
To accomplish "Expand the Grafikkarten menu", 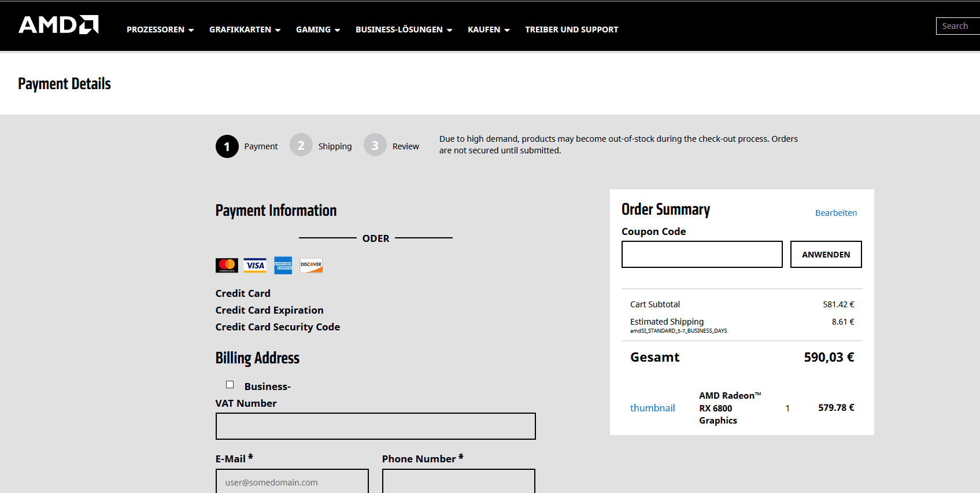I will tap(245, 30).
